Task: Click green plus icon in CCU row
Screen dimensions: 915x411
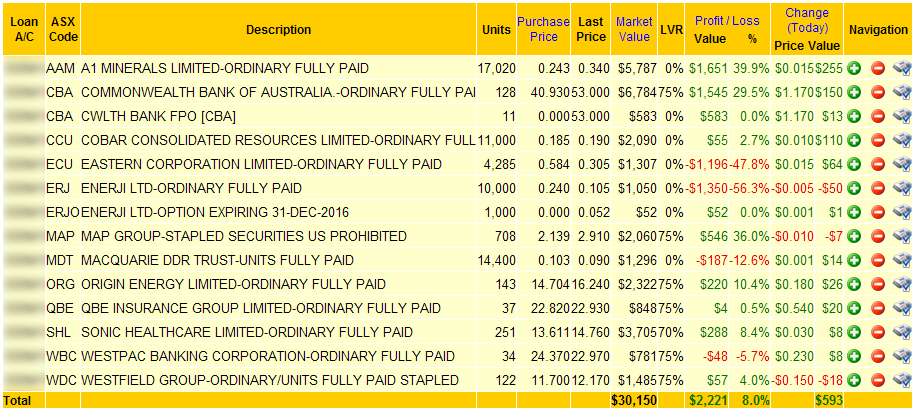Action: [x=854, y=140]
